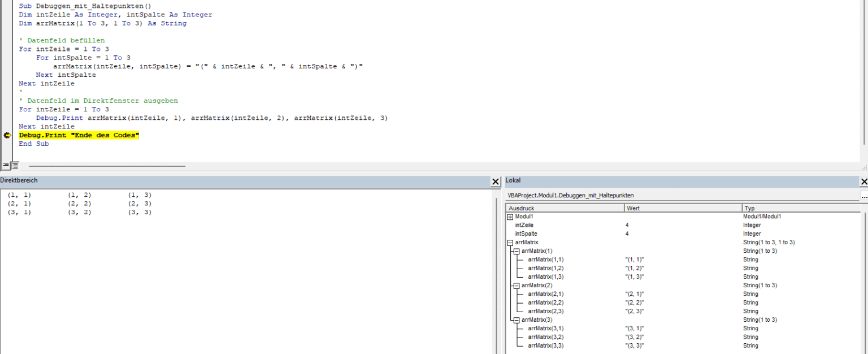
Task: Click the breakpoint indicator beside the highlighted line
Action: [x=7, y=135]
